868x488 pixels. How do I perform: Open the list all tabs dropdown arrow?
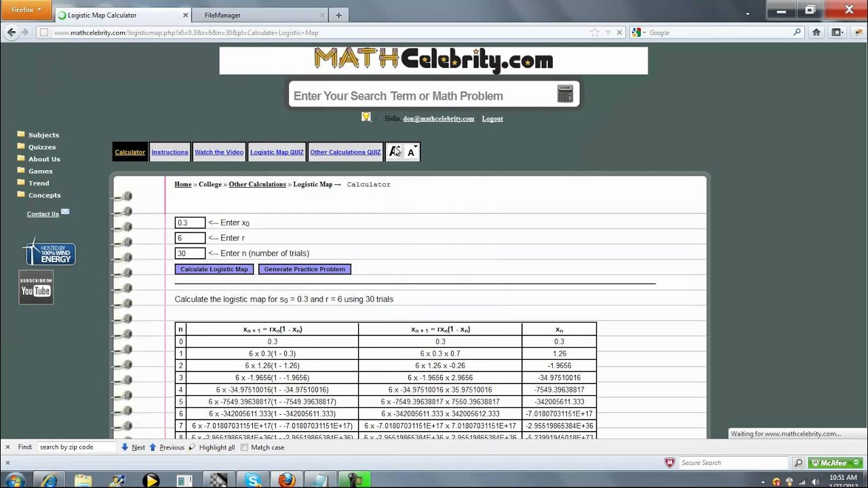coord(748,14)
